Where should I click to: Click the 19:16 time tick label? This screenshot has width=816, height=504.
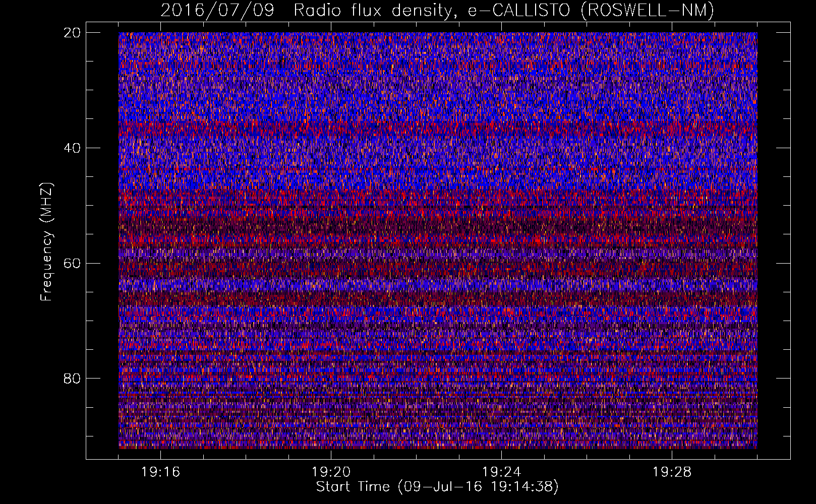coord(160,472)
